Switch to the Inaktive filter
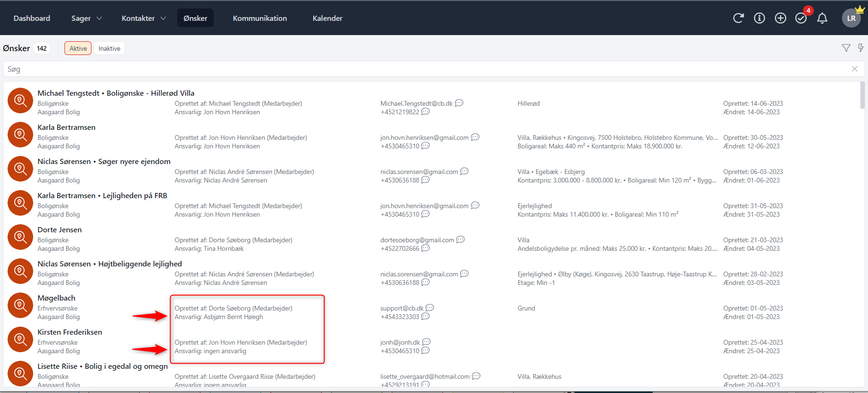The image size is (868, 393). [109, 48]
